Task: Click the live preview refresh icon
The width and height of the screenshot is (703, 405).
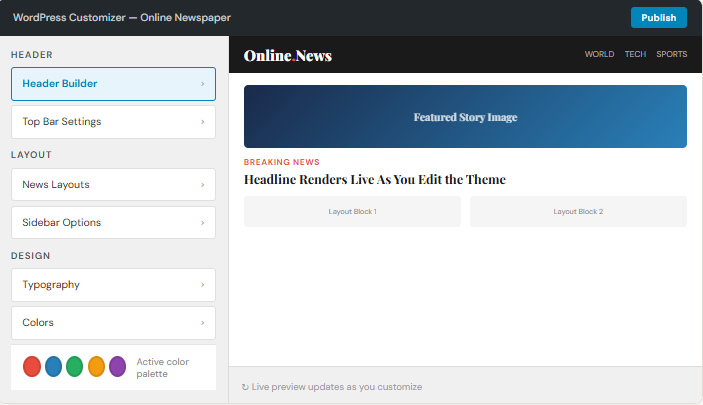Action: pyautogui.click(x=245, y=387)
